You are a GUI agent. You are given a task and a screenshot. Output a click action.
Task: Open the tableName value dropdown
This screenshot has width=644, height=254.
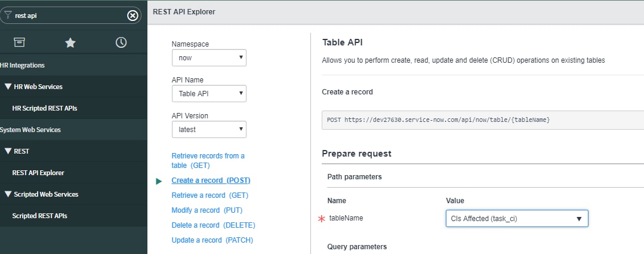pos(517,219)
